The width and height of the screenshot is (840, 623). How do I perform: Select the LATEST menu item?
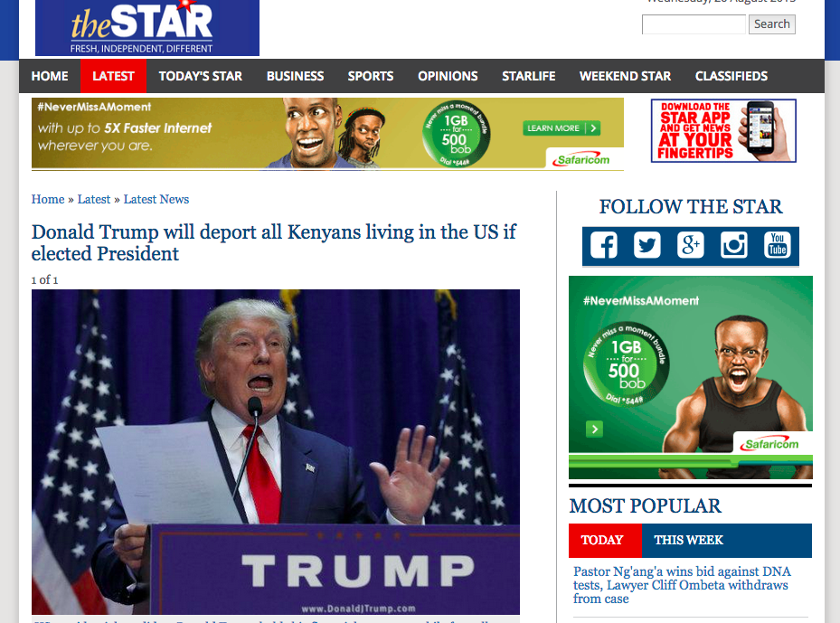tap(113, 76)
